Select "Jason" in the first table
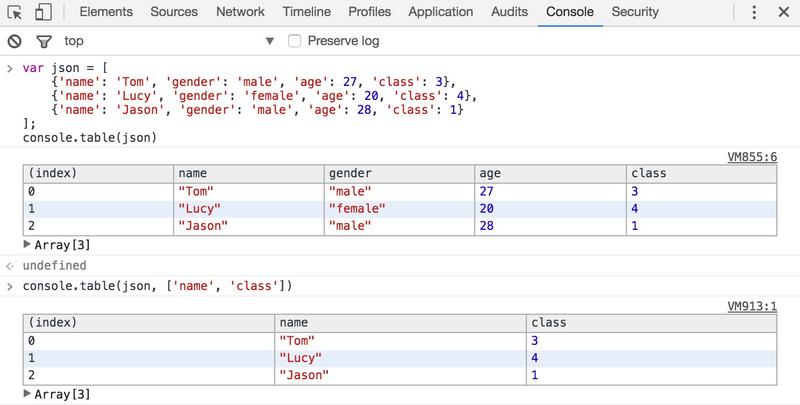This screenshot has height=405, width=800. tap(249, 226)
